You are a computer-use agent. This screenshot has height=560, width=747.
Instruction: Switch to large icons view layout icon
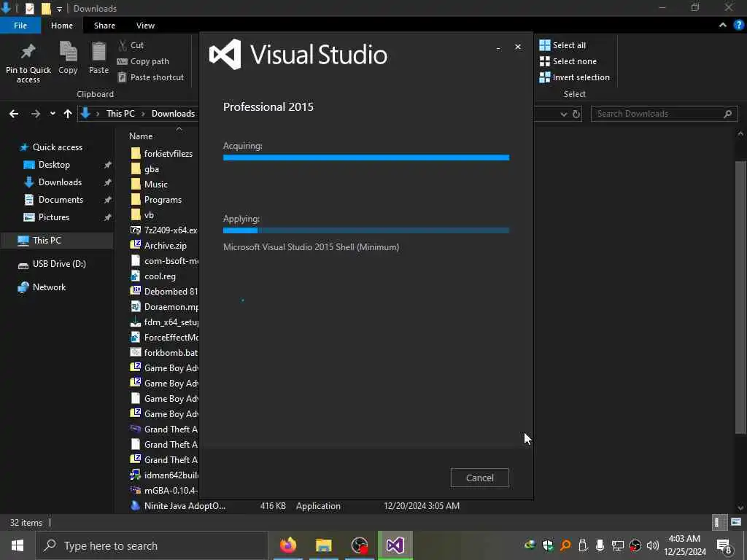click(736, 522)
